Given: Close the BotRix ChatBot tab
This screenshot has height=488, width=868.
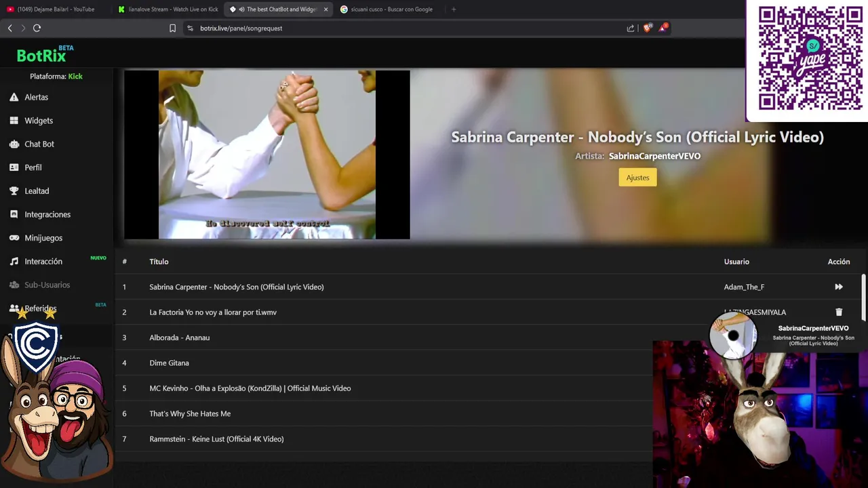Looking at the screenshot, I should 326,9.
